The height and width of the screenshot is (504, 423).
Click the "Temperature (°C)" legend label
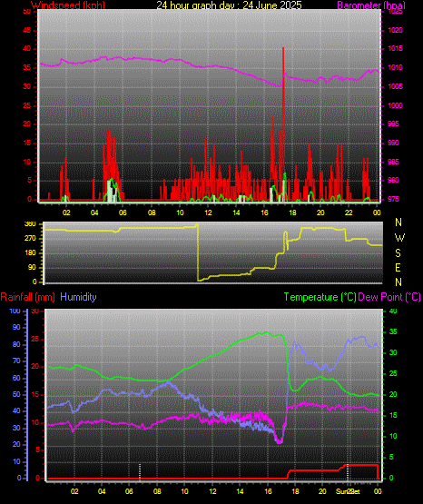tap(320, 297)
